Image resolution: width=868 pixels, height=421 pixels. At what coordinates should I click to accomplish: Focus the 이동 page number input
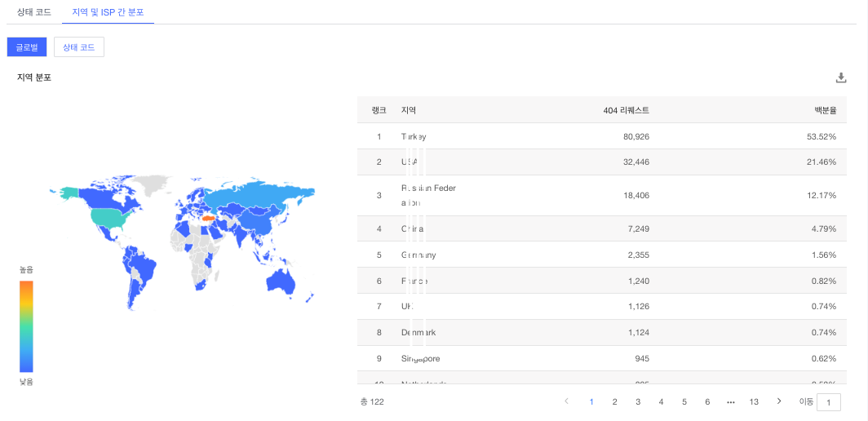(829, 402)
